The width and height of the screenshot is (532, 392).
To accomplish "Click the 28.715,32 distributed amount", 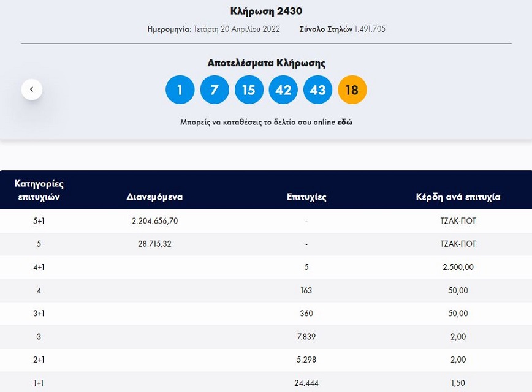I will click(154, 244).
